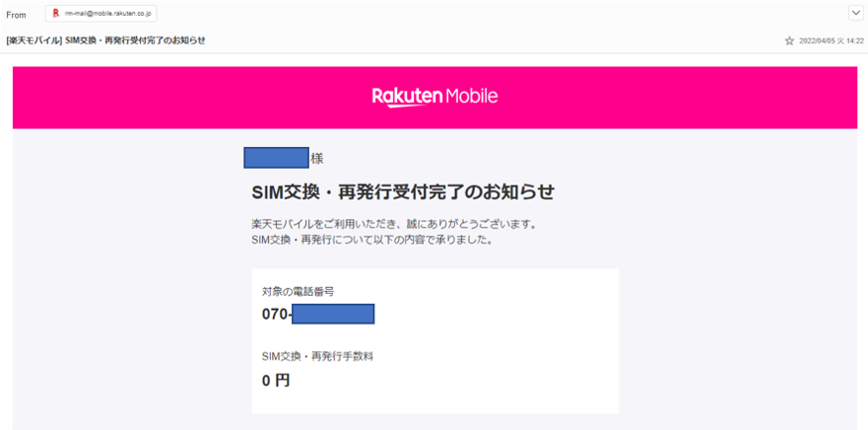Click the "0 円" fee amount
The width and height of the screenshot is (868, 430).
[276, 380]
